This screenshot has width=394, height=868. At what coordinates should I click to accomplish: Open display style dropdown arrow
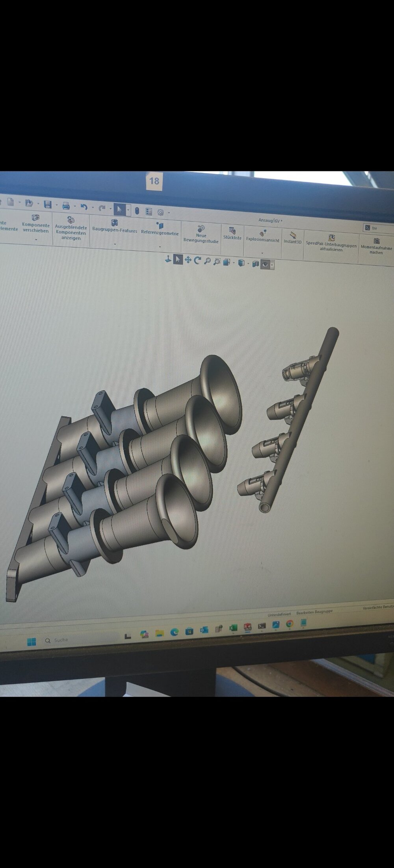(x=249, y=263)
